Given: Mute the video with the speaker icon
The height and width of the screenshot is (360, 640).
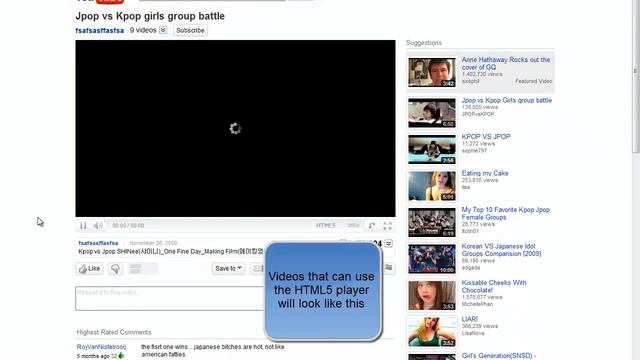Looking at the screenshot, I should tap(98, 225).
